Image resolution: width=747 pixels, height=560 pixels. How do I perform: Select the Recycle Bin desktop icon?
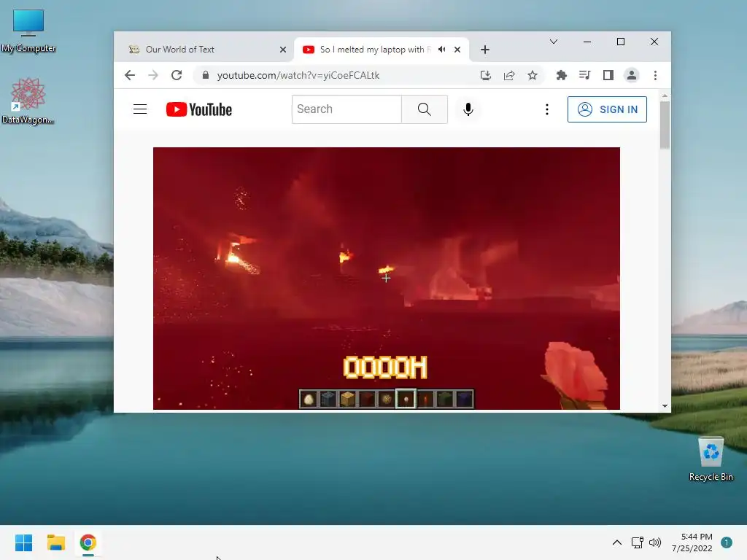tap(711, 459)
